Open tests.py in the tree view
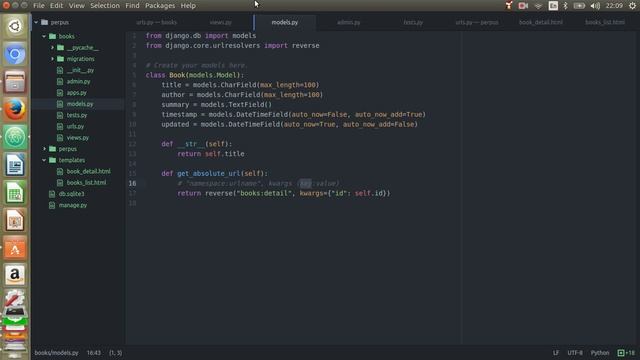This screenshot has width=640, height=360. pos(77,115)
